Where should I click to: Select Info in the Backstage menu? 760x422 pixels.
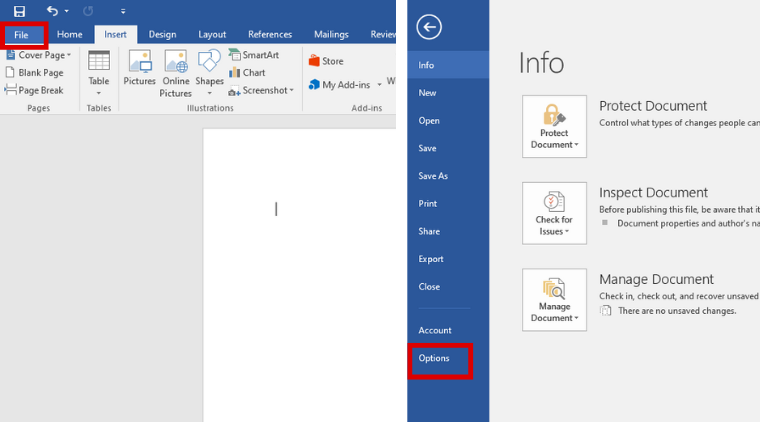[x=448, y=65]
